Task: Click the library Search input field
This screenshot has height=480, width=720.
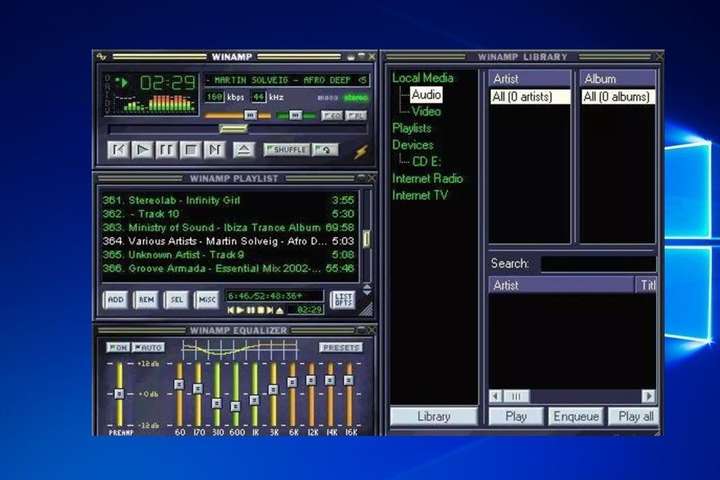Action: [598, 264]
